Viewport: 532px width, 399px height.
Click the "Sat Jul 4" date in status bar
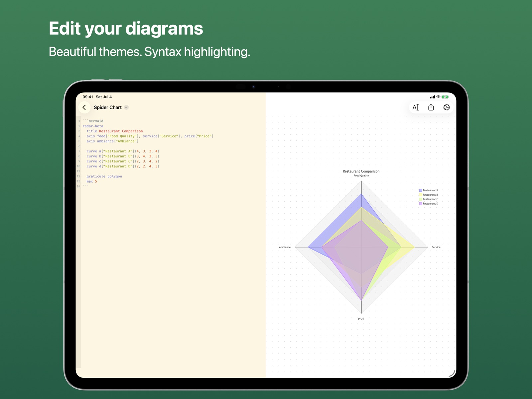[x=104, y=97]
